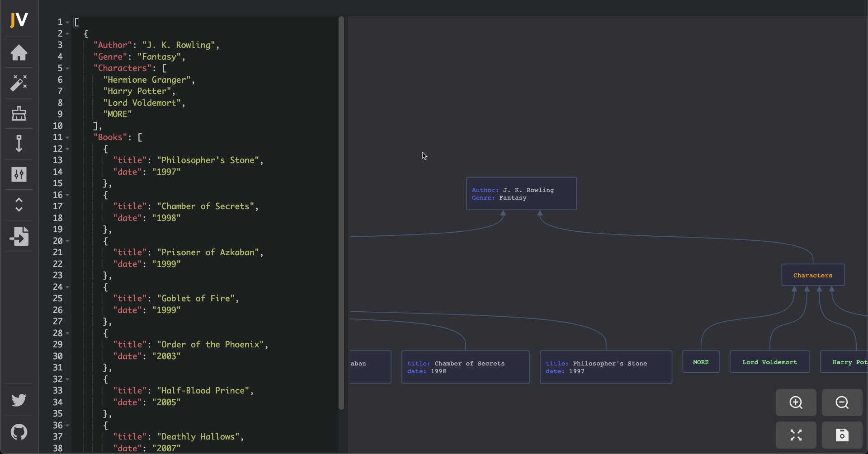
Task: Click the "Characters" key on line 5
Action: pos(123,68)
